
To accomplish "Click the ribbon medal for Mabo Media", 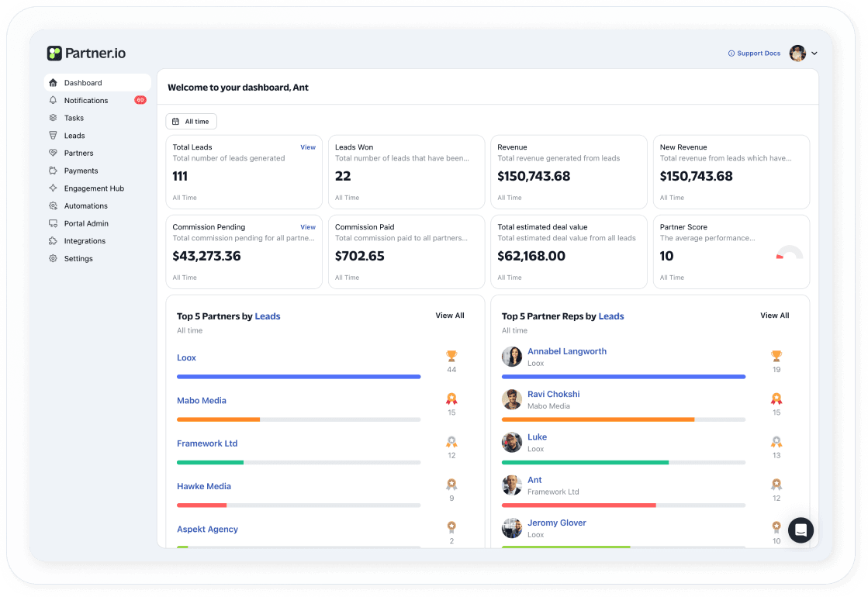I will 451,399.
